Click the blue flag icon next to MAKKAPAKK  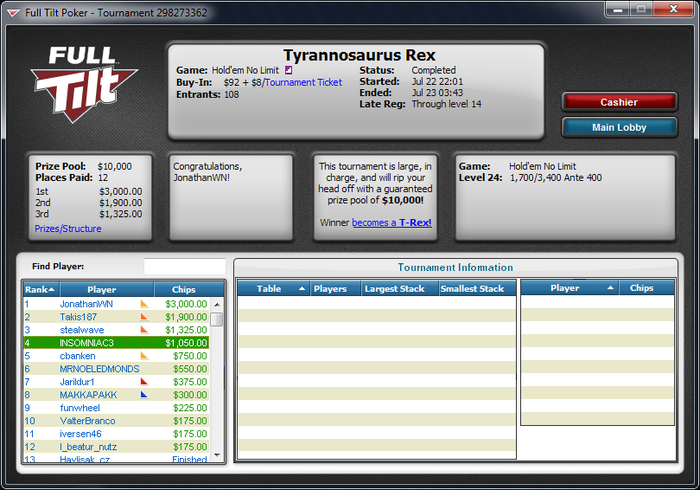pyautogui.click(x=144, y=394)
